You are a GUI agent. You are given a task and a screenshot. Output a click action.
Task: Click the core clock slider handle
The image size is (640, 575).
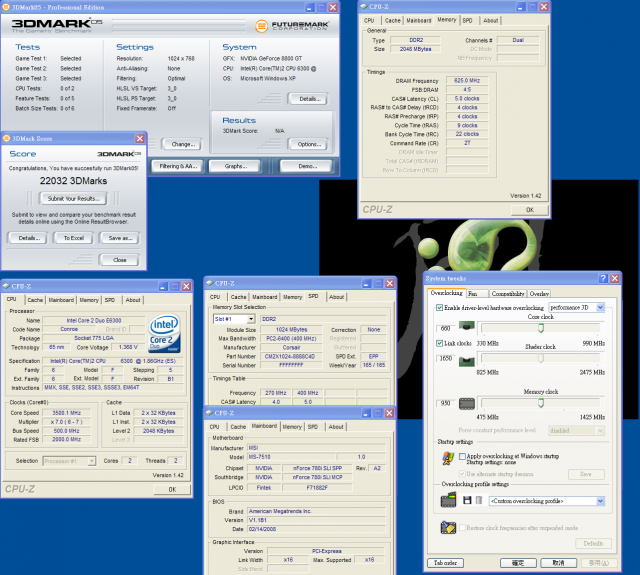coord(541,328)
